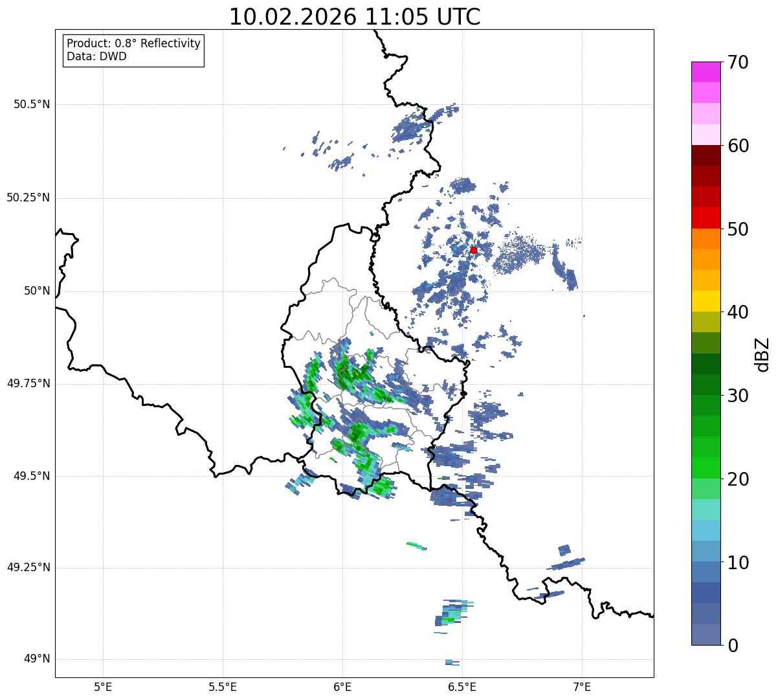Click the 49°N latitude label
This screenshot has height=700, width=778.
pyautogui.click(x=37, y=659)
